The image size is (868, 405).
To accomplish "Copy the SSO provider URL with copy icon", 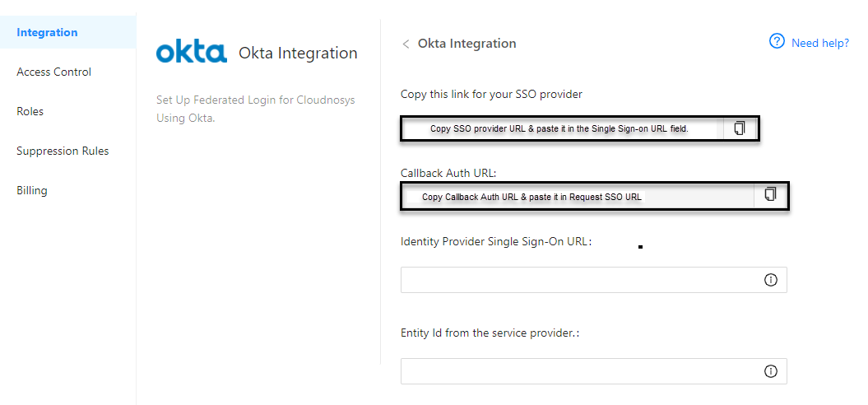I will pyautogui.click(x=740, y=128).
